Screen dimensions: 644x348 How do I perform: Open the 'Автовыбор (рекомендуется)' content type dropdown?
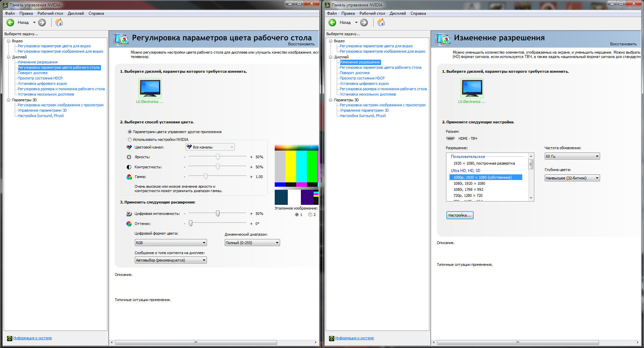(171, 260)
